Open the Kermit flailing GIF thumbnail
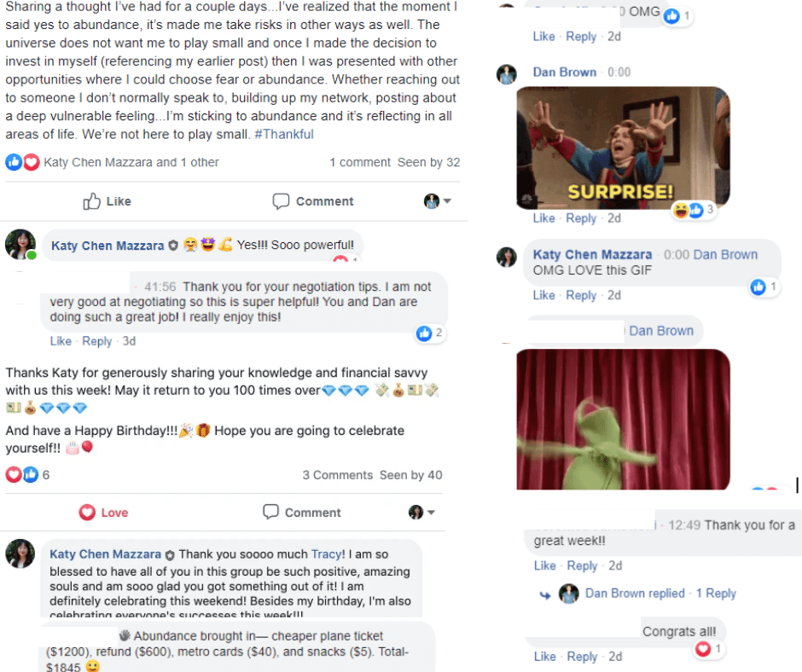 623,420
